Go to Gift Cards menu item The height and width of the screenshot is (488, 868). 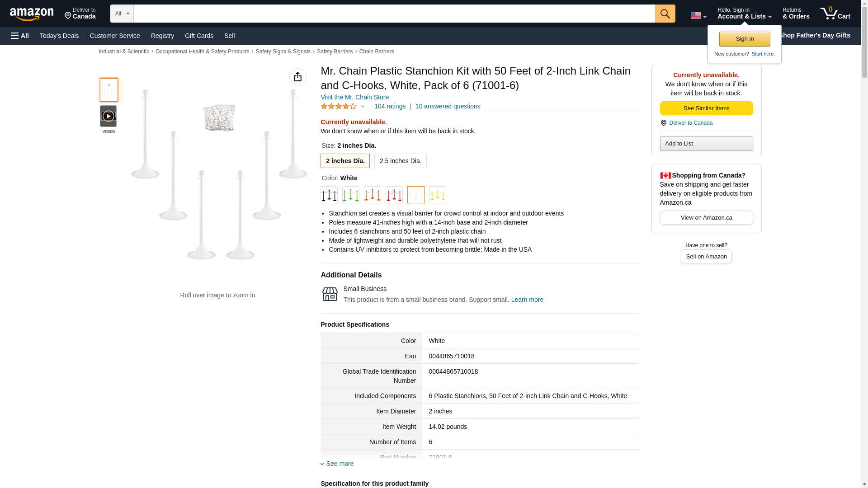tap(199, 36)
